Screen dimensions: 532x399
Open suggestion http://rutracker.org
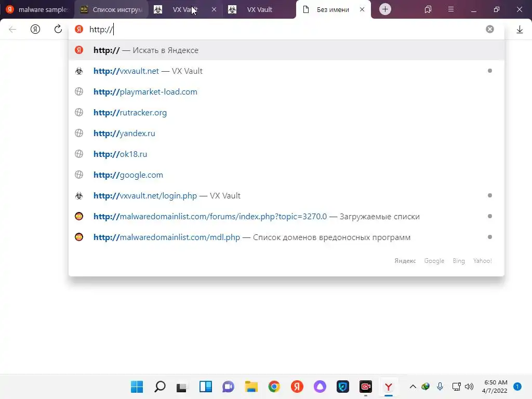point(286,112)
